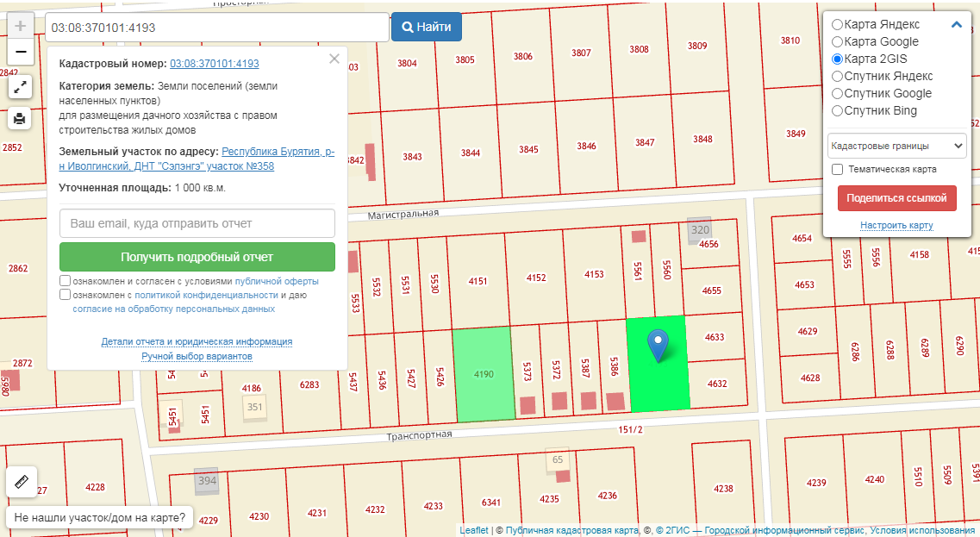Click building 394 on the map
Viewport: 980px width, 537px height.
(x=207, y=481)
